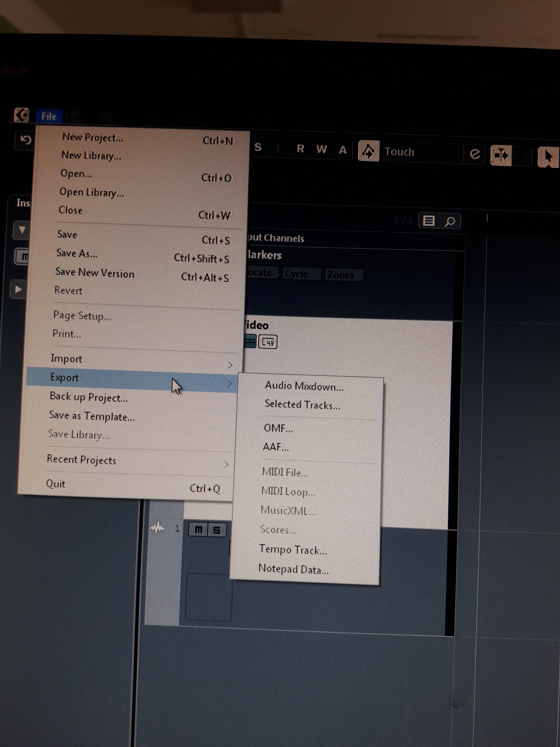Click the Cubase logo icon

[x=22, y=115]
